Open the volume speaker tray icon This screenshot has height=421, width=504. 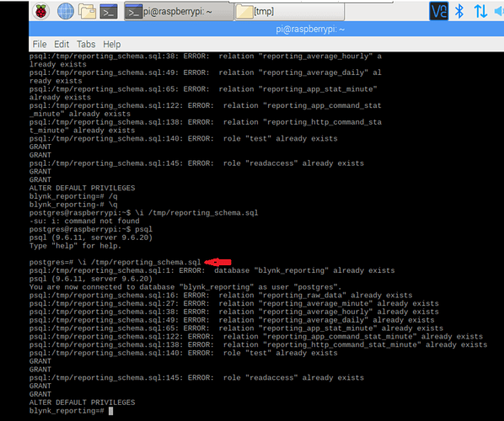(x=499, y=12)
